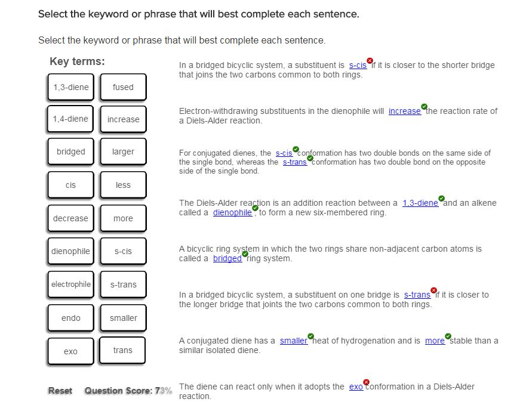Select the trans key term tile
Image resolution: width=532 pixels, height=405 pixels.
pyautogui.click(x=122, y=351)
